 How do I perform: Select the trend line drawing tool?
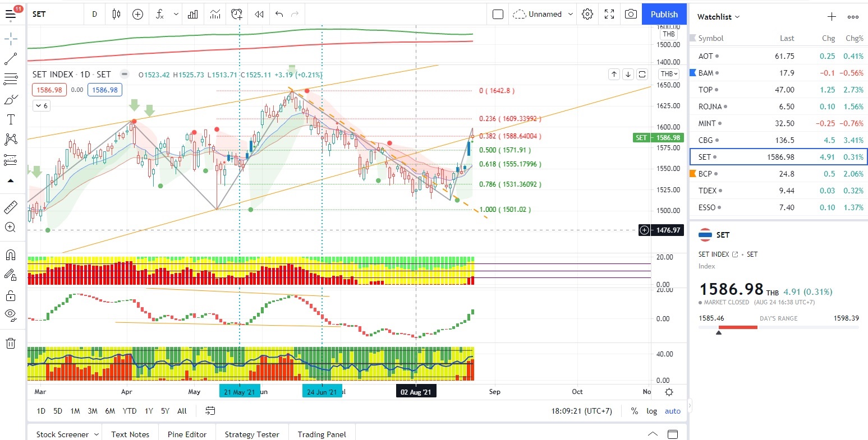(11, 59)
